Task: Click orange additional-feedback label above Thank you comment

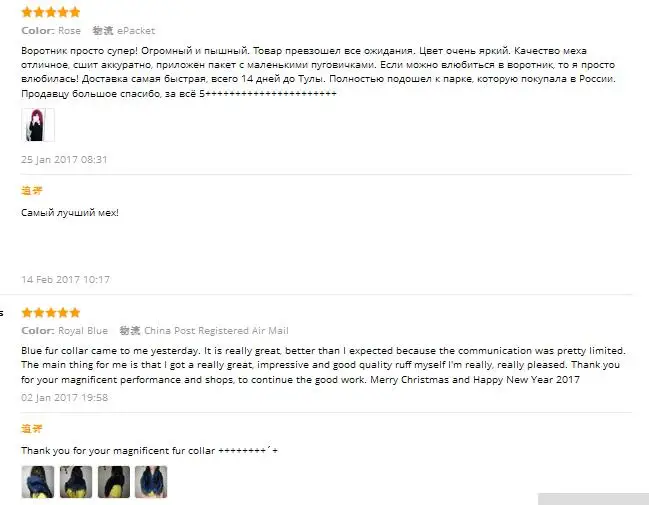Action: [31, 428]
